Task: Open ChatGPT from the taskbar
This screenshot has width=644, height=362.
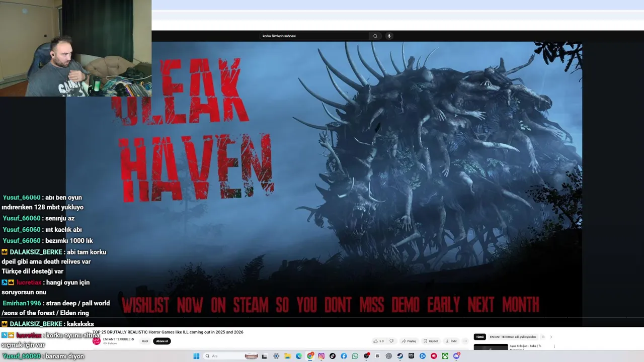Action: 389,356
